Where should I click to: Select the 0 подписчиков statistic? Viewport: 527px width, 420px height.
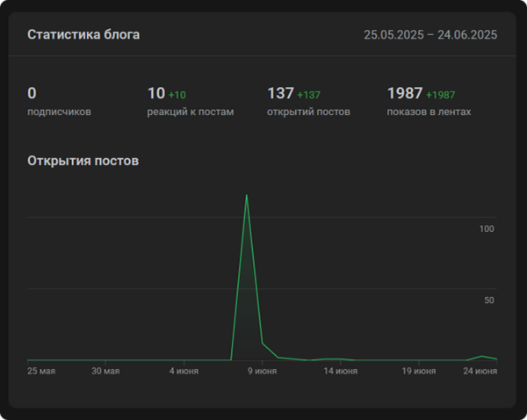tap(59, 102)
